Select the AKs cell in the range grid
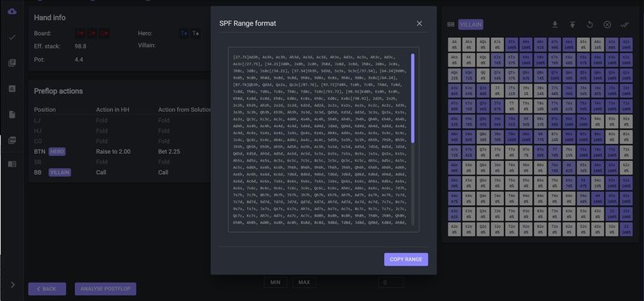The image size is (644, 301). pos(469,44)
